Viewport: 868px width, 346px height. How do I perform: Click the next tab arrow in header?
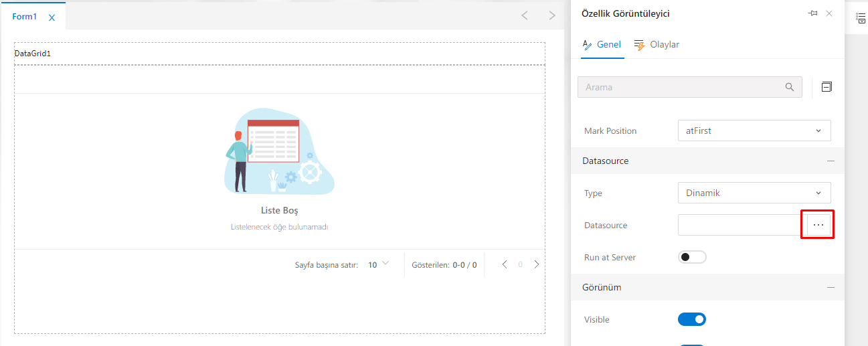click(x=551, y=15)
